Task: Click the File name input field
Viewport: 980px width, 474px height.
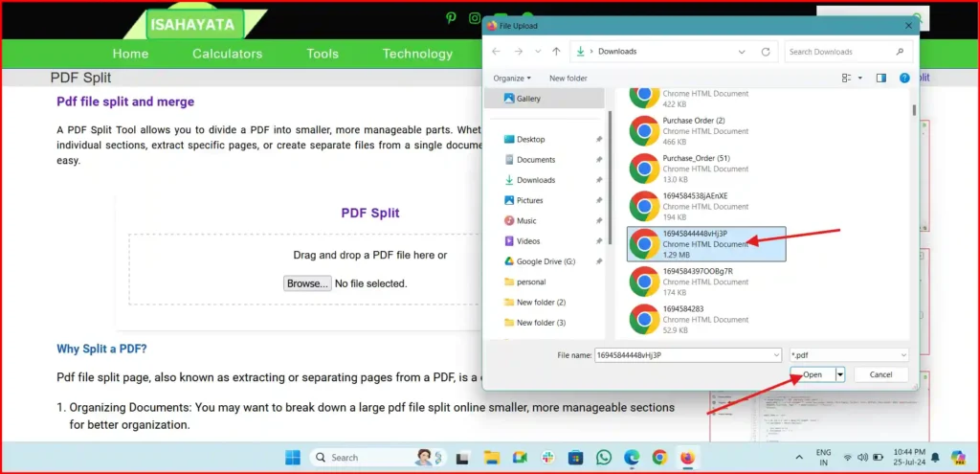Action: tap(687, 355)
